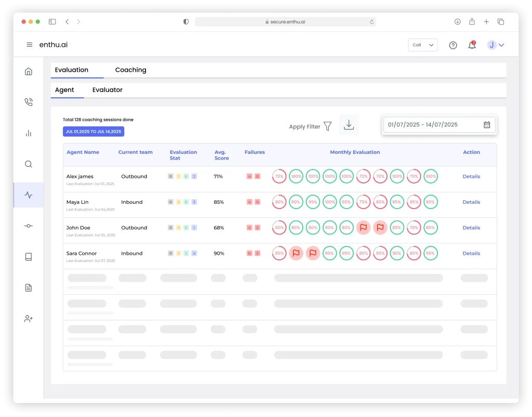The image size is (532, 417).
Task: Open the Analytics bar-chart icon
Action: pos(28,133)
